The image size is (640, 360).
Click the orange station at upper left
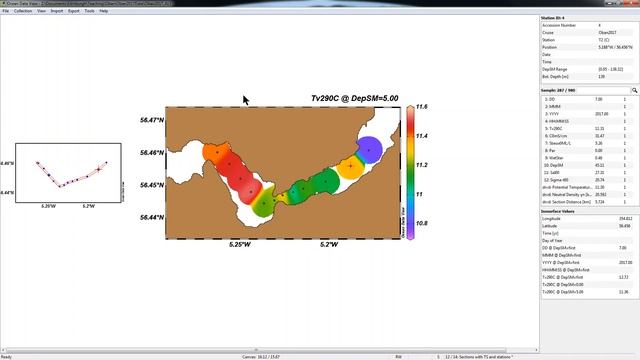point(216,153)
